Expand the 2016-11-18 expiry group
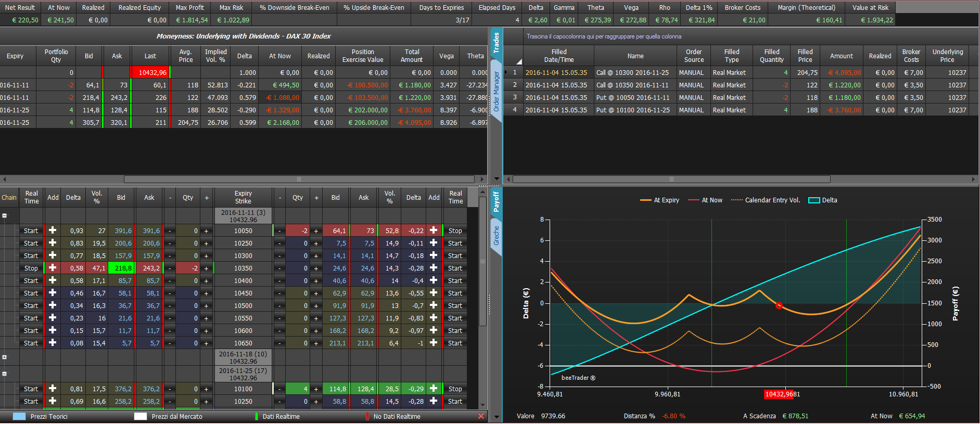 tap(5, 357)
